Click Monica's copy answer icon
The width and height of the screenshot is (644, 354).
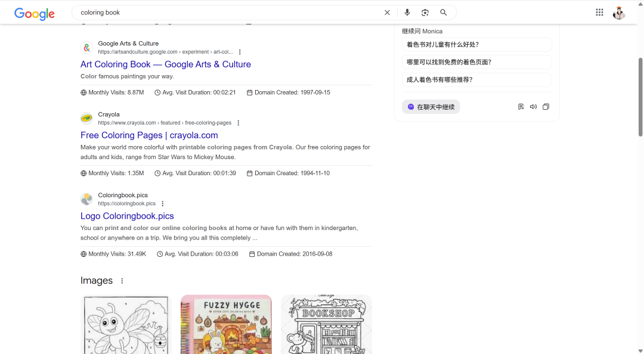click(546, 107)
